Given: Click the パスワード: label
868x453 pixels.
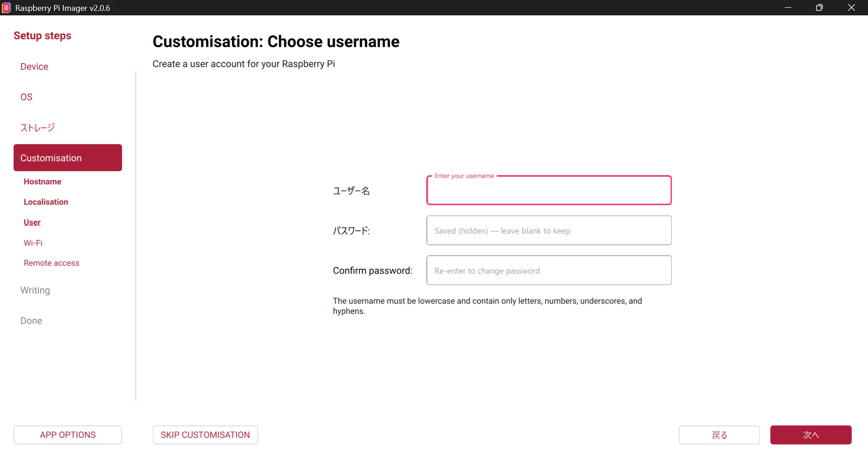Looking at the screenshot, I should point(351,231).
